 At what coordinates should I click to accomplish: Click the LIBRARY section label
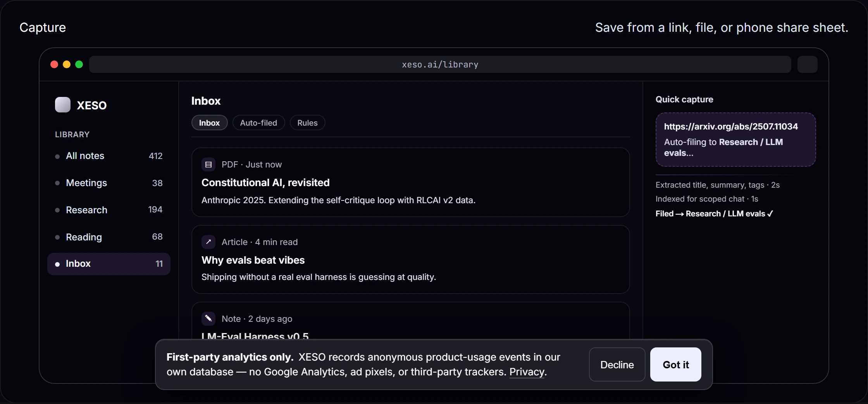72,135
